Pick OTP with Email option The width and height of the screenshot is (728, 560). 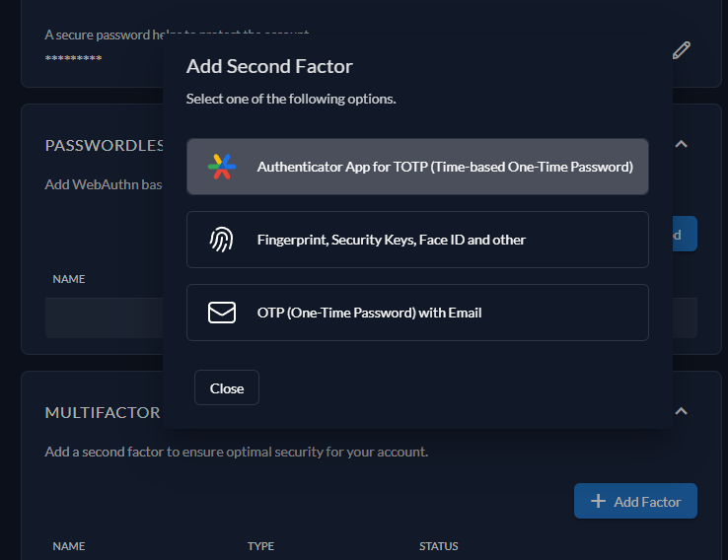[x=416, y=313]
